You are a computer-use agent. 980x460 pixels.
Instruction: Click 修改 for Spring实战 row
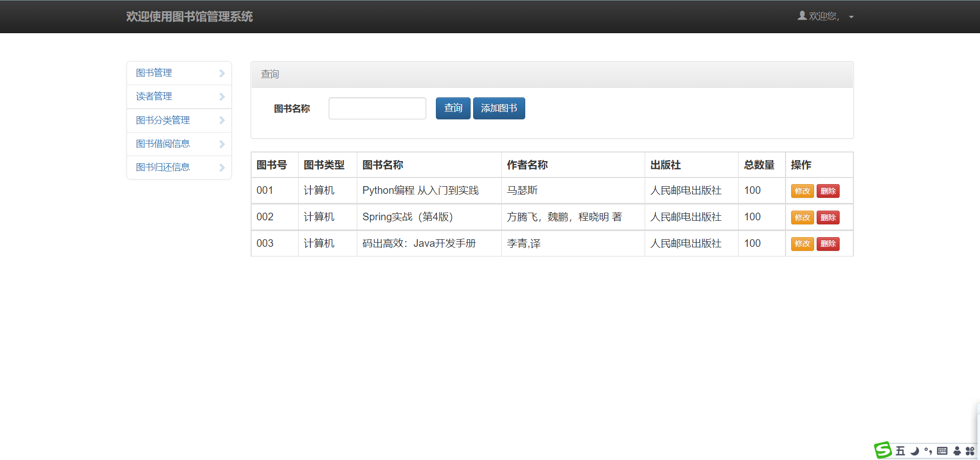click(802, 217)
